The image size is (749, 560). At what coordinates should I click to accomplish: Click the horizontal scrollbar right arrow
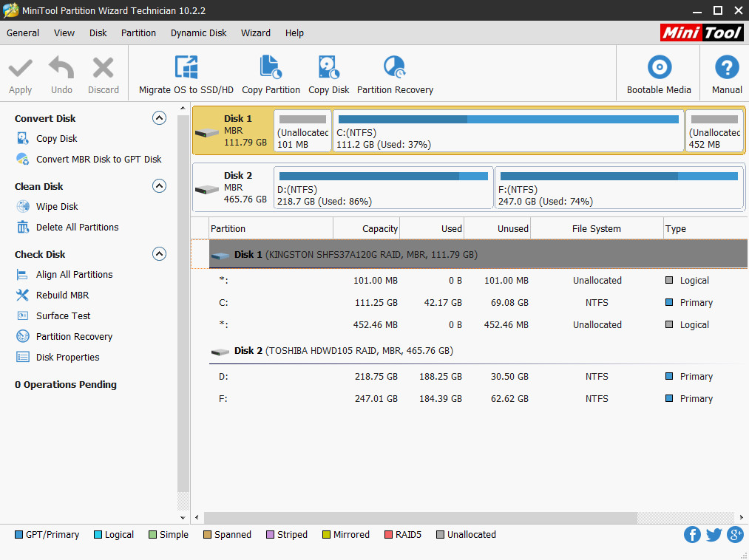click(x=742, y=517)
